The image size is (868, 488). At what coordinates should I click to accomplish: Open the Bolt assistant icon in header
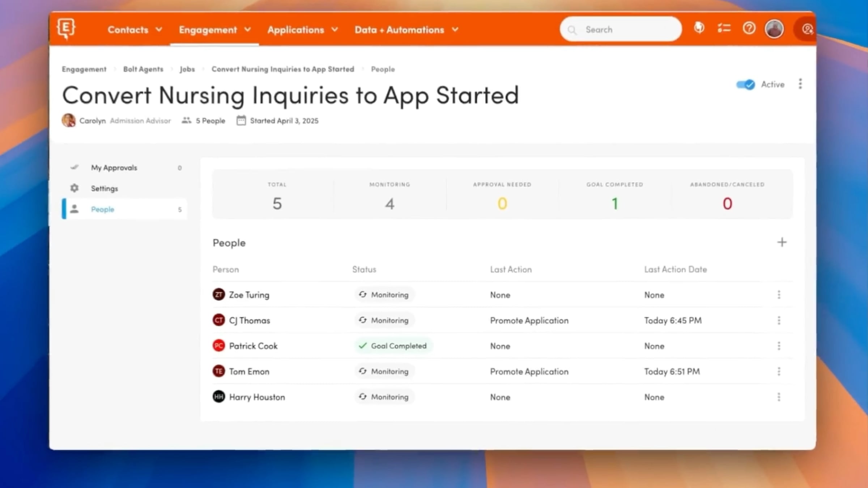pos(699,28)
